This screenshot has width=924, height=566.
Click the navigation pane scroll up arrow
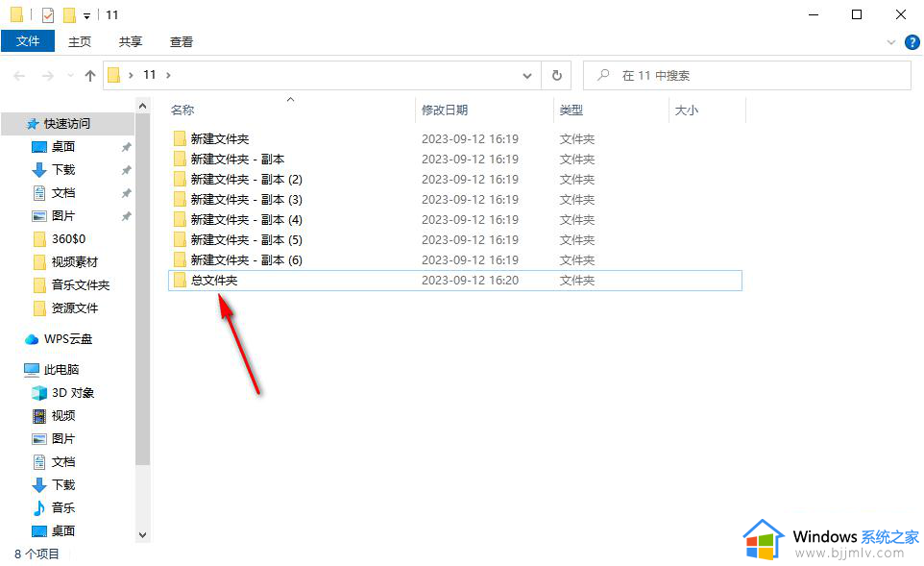click(x=142, y=106)
